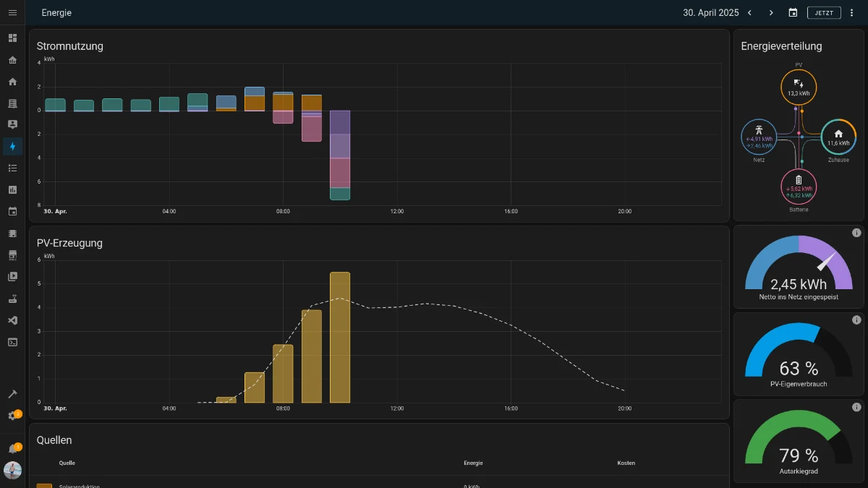This screenshot has height=488, width=868.
Task: Open the sidebar hamburger menu
Action: point(12,13)
